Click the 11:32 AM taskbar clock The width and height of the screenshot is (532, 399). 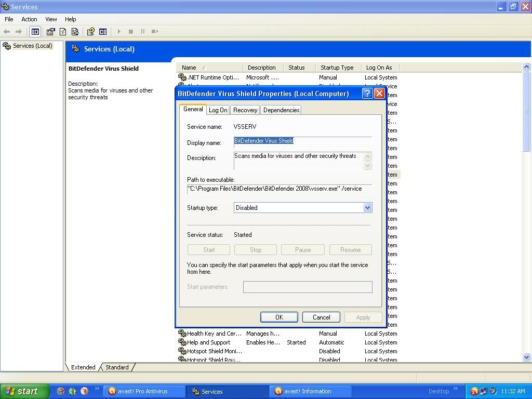point(513,392)
